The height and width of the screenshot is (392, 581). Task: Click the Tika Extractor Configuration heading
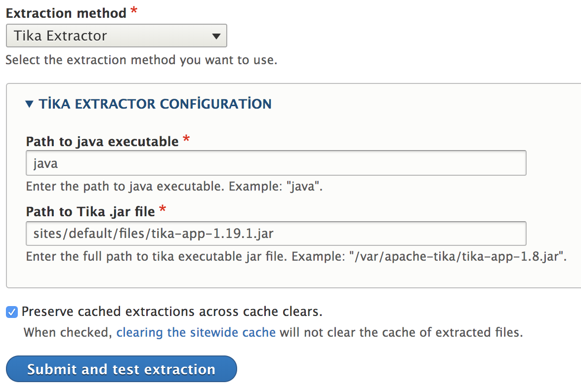tap(155, 104)
